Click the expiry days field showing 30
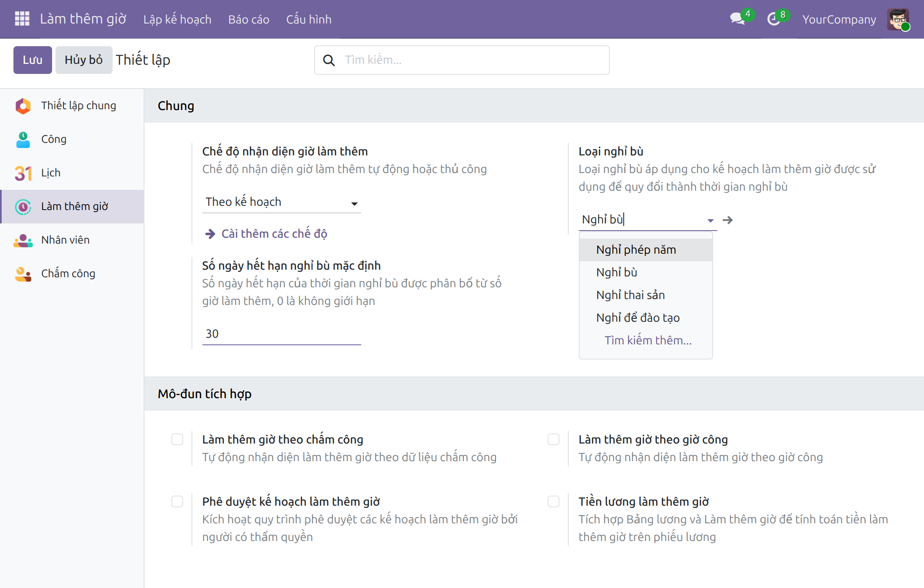Screen dimensions: 924x588 click(281, 334)
